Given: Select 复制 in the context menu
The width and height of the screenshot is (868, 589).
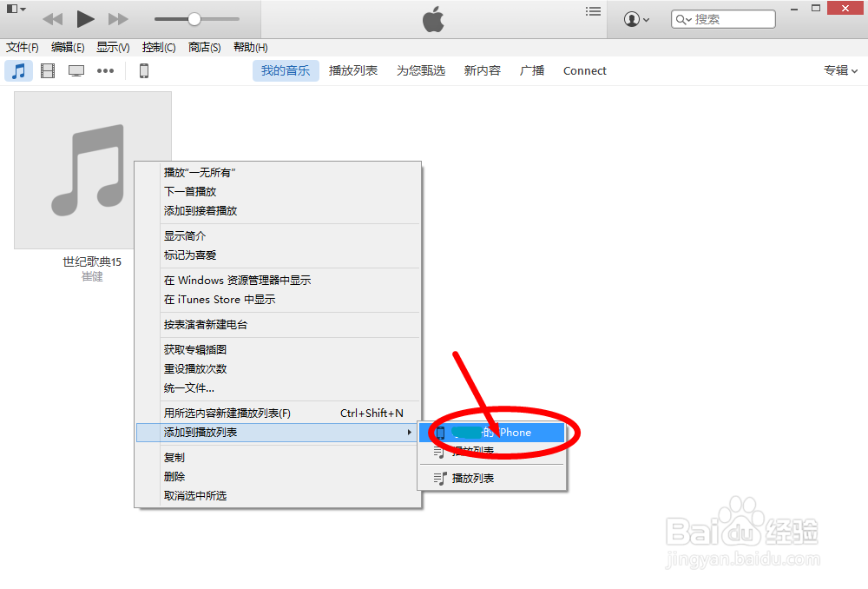Looking at the screenshot, I should point(174,457).
